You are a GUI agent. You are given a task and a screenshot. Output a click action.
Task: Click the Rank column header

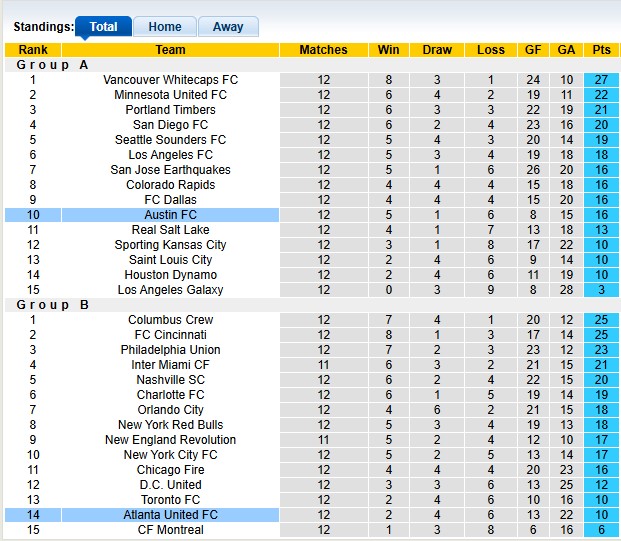click(33, 50)
